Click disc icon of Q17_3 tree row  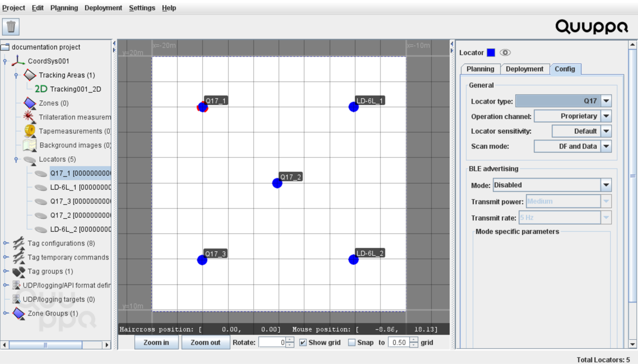41,201
